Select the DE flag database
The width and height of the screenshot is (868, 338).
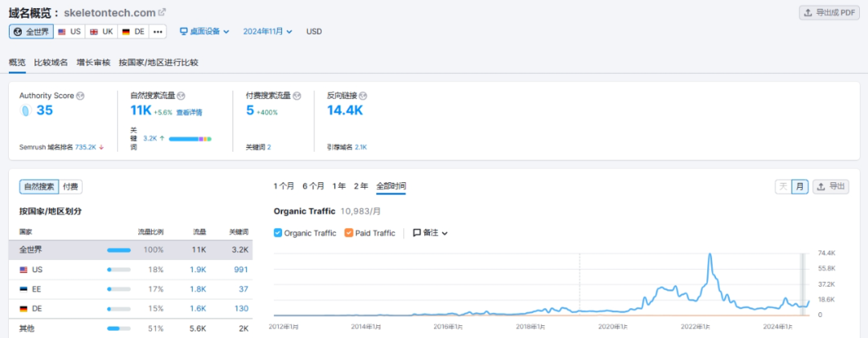pos(133,31)
